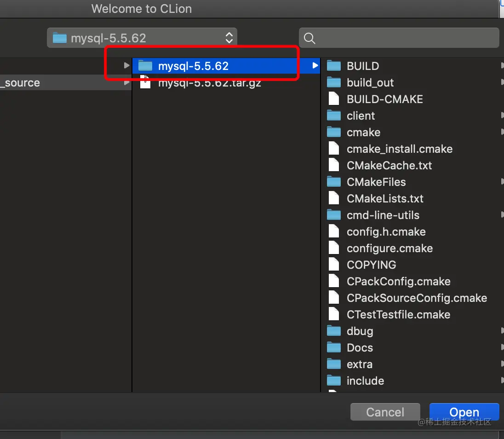Click the configure.cmake file icon

[334, 248]
